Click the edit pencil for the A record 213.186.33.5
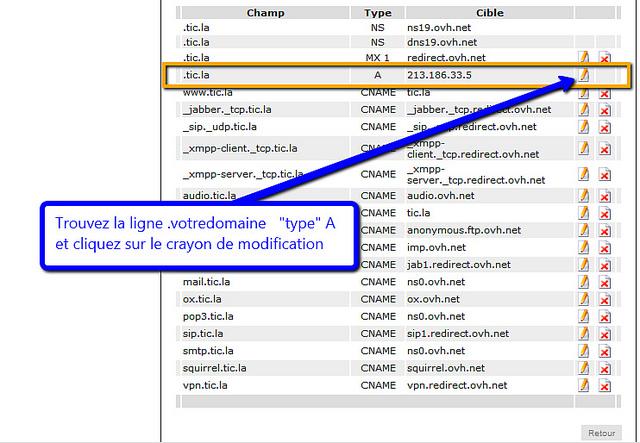The width and height of the screenshot is (640, 443). (x=584, y=75)
